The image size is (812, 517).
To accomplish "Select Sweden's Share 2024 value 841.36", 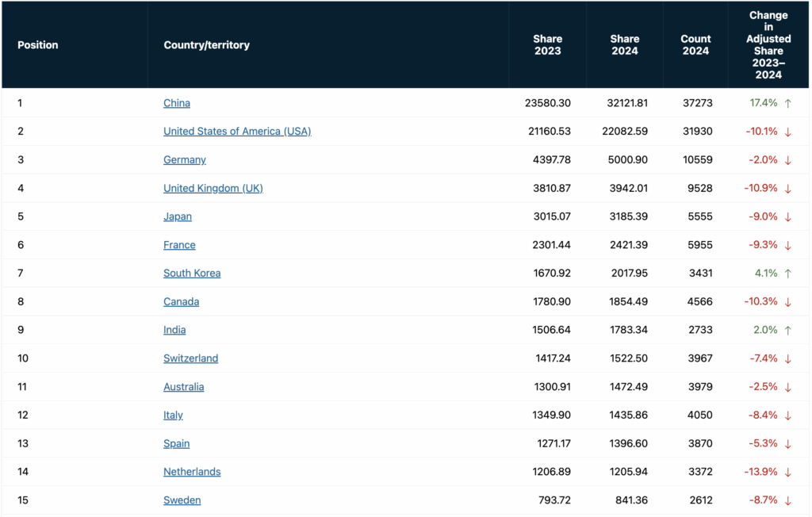I will 631,500.
